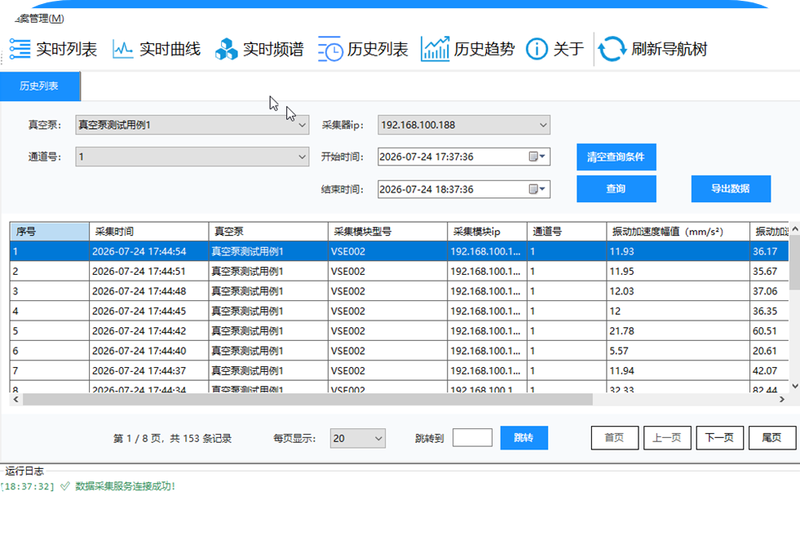
Task: Click the page info 第 1 / 8 页 text
Action: click(x=137, y=438)
